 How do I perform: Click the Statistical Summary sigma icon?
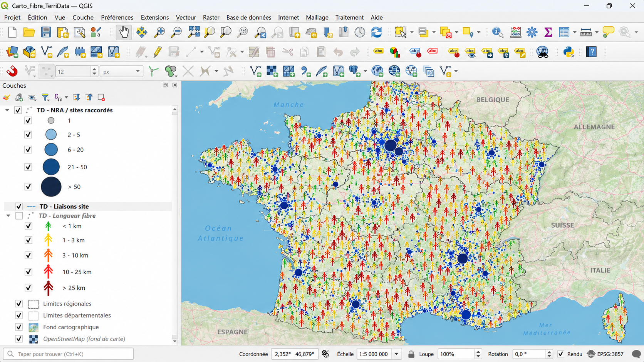[548, 32]
